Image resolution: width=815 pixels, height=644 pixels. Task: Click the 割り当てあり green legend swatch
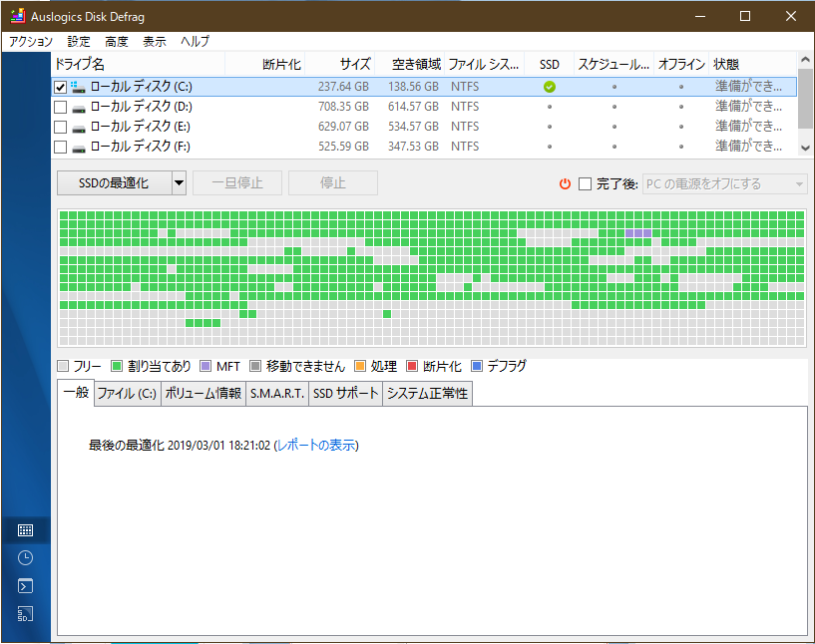point(117,366)
